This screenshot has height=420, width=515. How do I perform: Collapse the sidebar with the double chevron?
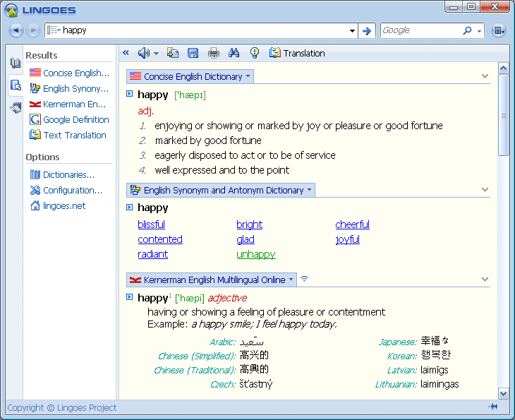click(126, 52)
